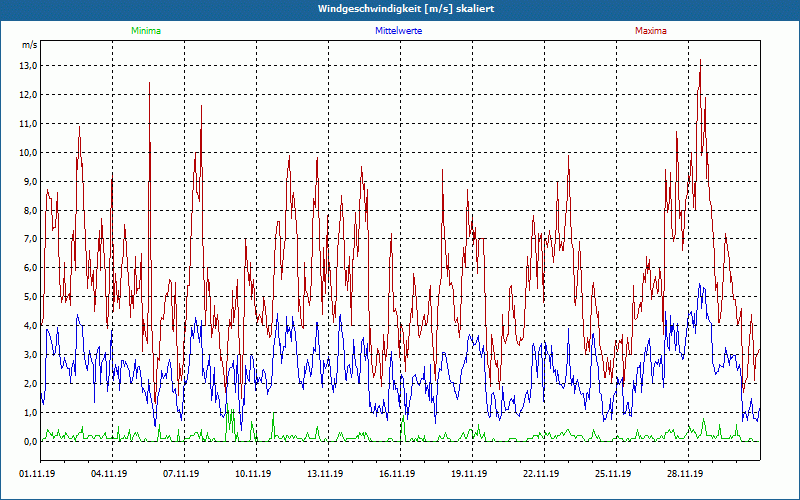The image size is (800, 500).
Task: Click the 19.11.19 date label
Action: (469, 474)
